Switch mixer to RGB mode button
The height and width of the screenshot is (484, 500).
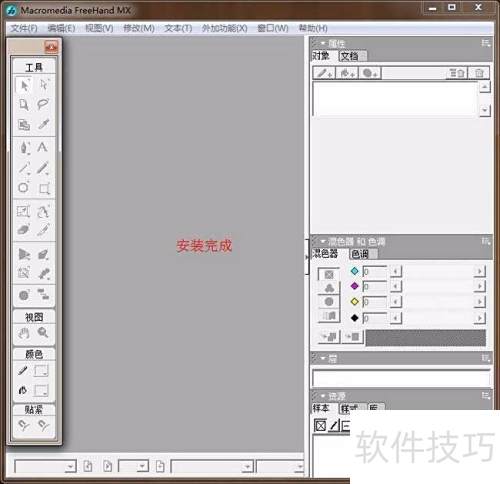coord(329,288)
